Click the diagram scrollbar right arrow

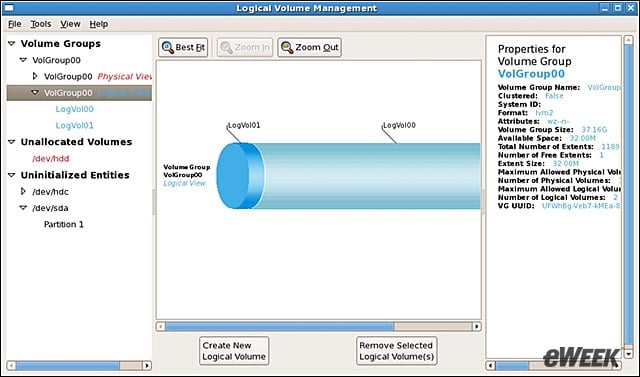tap(476, 326)
